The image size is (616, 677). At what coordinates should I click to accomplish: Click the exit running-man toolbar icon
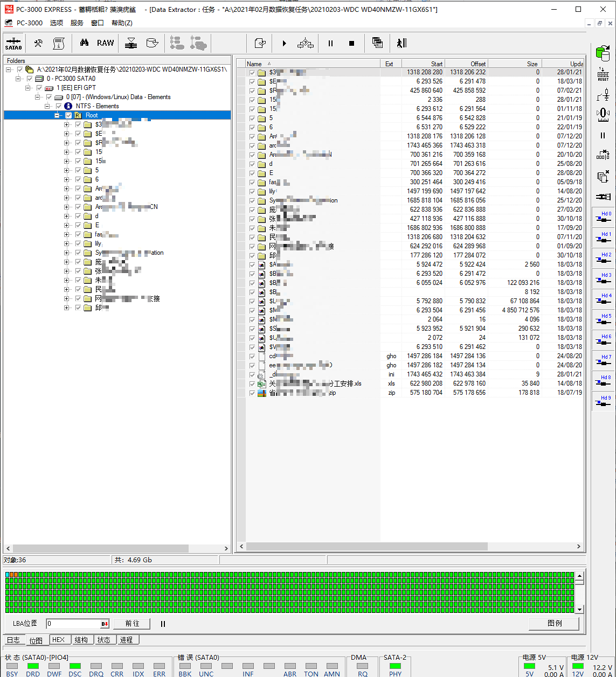pyautogui.click(x=402, y=43)
